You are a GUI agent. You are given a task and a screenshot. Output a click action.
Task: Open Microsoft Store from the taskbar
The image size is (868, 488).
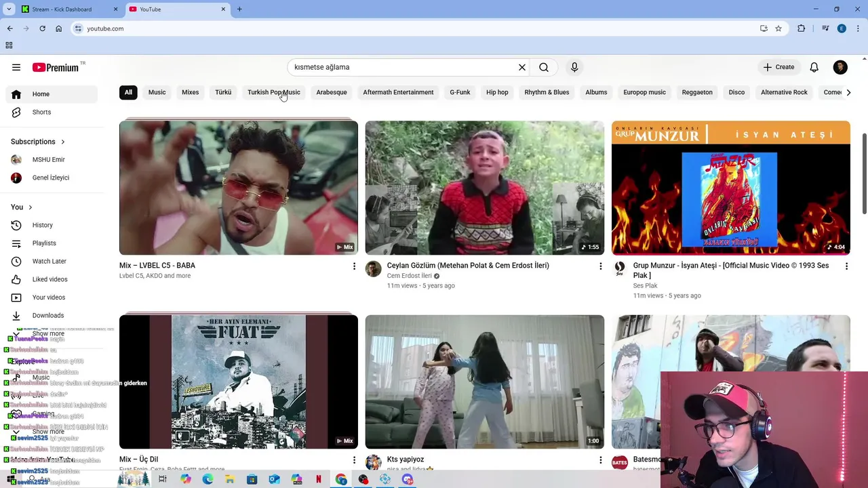point(252,479)
